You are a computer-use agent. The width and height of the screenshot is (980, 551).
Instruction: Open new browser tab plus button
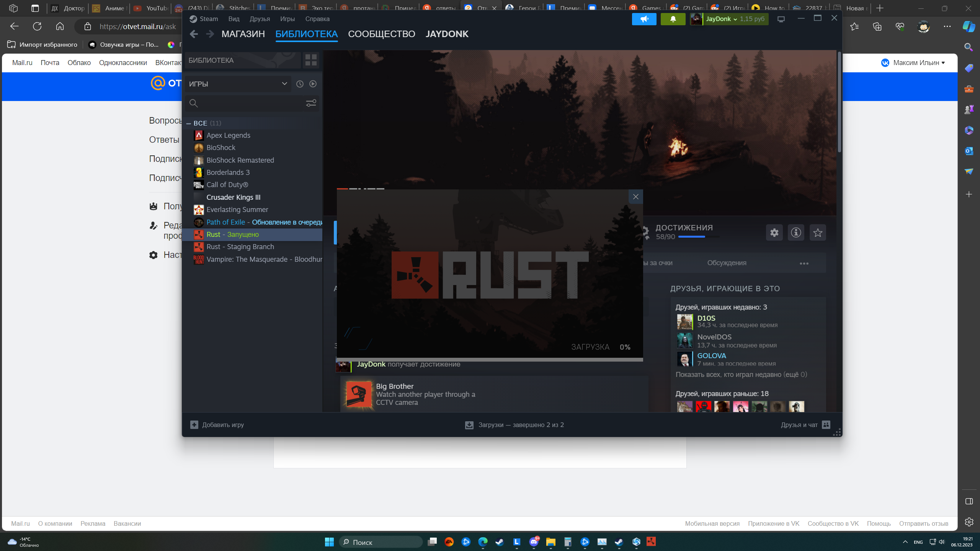coord(880,8)
